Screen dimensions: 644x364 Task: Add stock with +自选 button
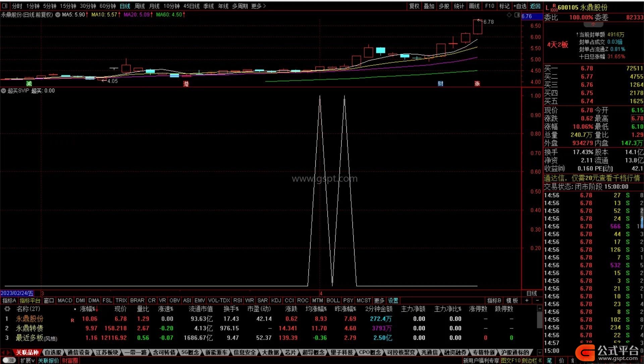pos(520,6)
